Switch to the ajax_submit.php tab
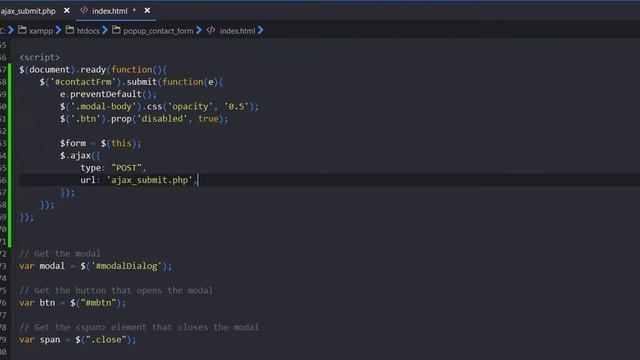Screen dimensions: 640x360 (x=28, y=11)
